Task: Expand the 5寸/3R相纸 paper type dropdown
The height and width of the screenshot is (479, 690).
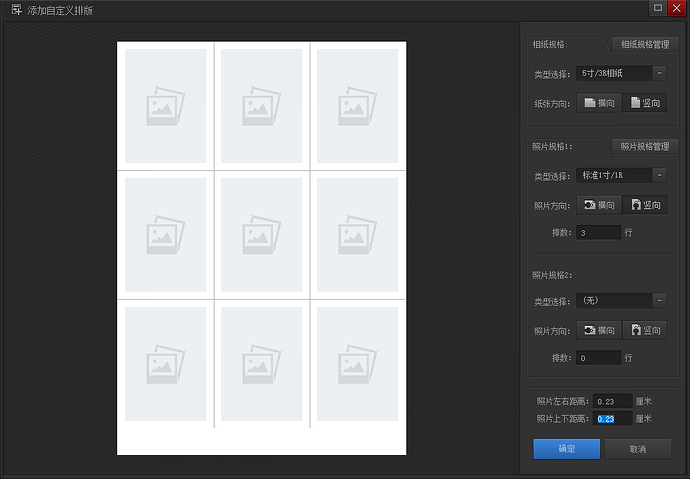Action: [x=621, y=73]
